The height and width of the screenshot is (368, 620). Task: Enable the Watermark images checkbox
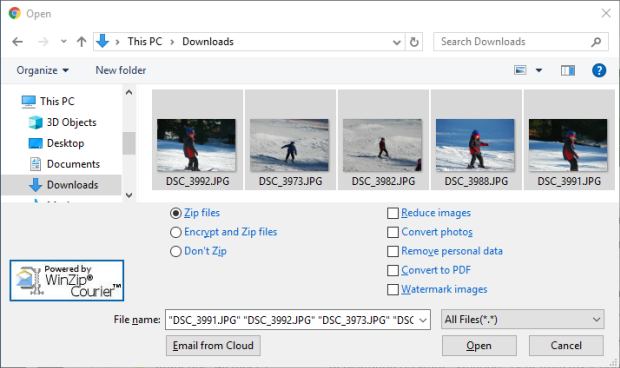click(x=393, y=290)
